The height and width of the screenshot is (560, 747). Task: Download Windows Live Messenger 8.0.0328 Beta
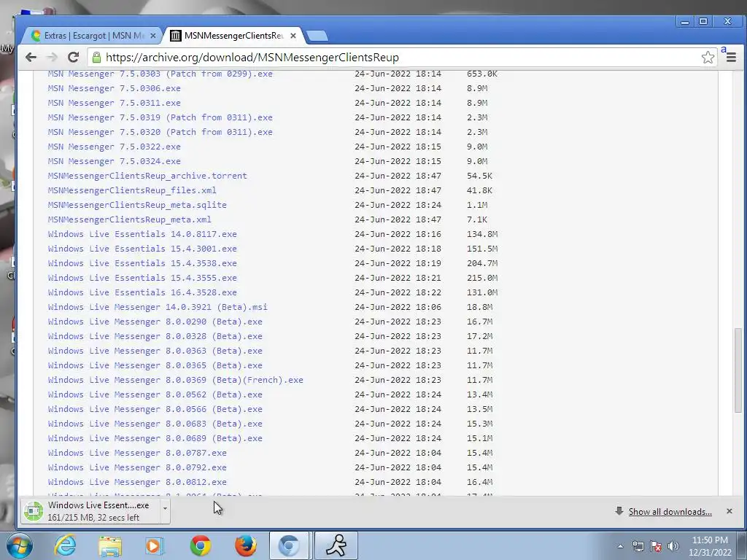coord(155,336)
